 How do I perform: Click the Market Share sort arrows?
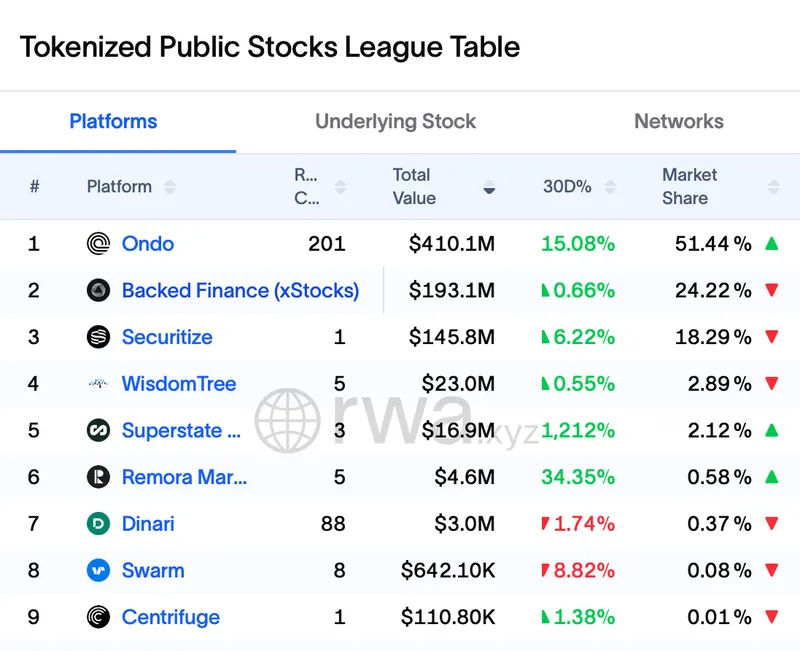[773, 187]
